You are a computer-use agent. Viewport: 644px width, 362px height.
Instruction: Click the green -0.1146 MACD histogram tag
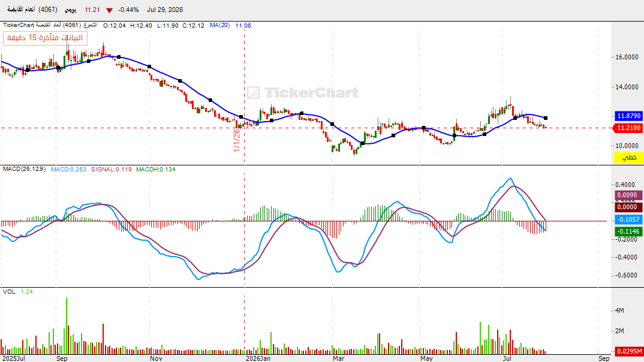(628, 231)
